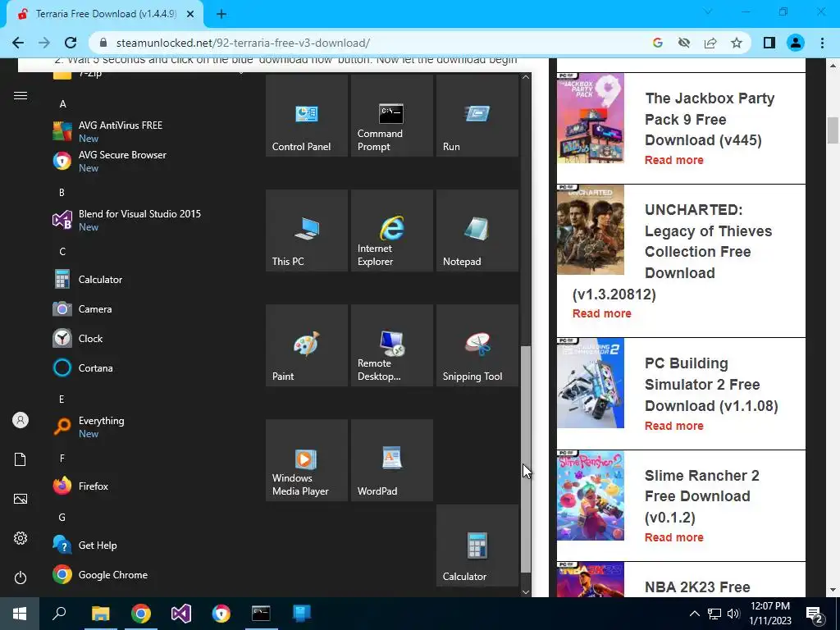Click the Google icon in the address bar
This screenshot has width=840, height=630.
tap(658, 43)
